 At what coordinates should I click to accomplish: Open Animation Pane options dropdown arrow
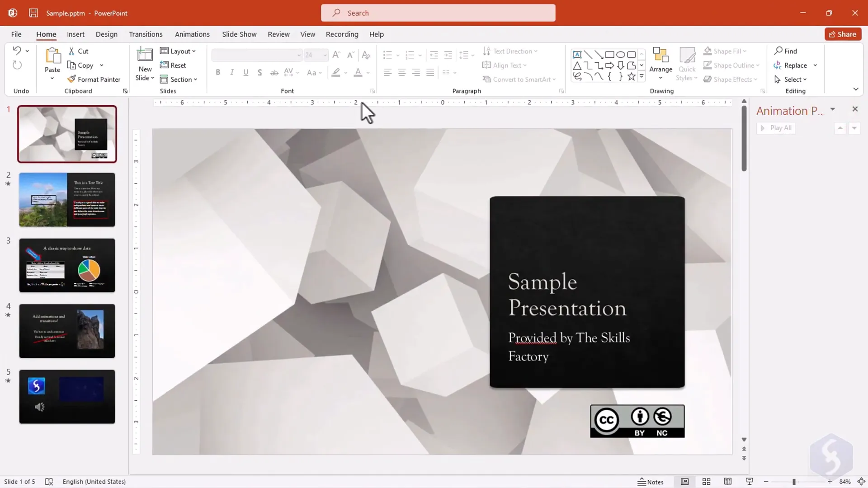click(832, 109)
